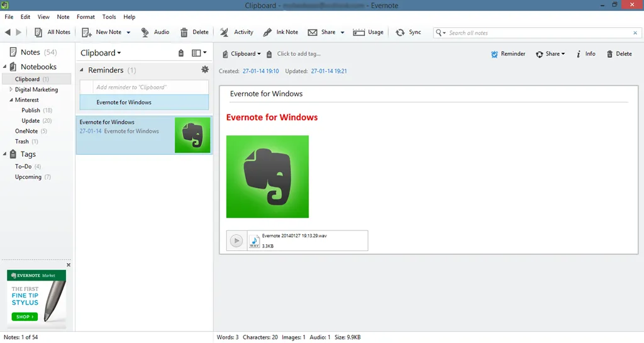Click SHOP in the stylus ad
The height and width of the screenshot is (343, 644).
pyautogui.click(x=25, y=317)
